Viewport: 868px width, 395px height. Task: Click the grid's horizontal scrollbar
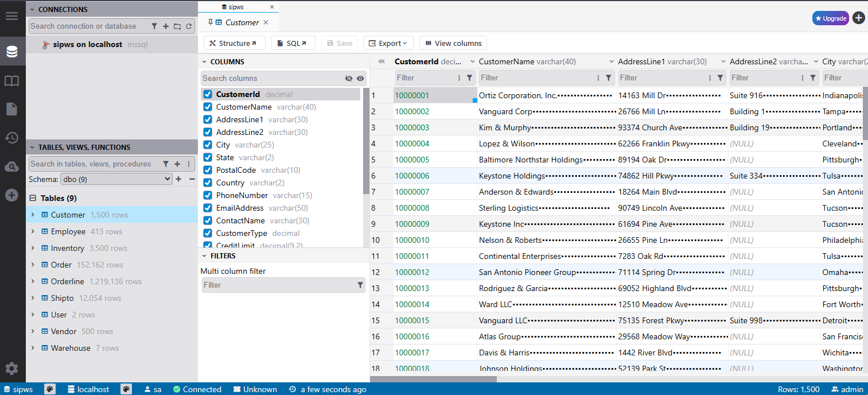coord(433,379)
